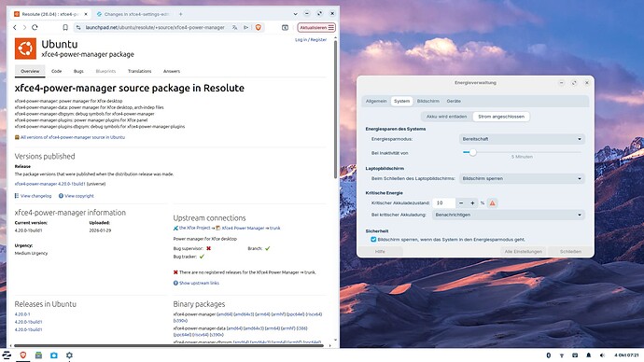Click the Hilfe button

[380, 252]
